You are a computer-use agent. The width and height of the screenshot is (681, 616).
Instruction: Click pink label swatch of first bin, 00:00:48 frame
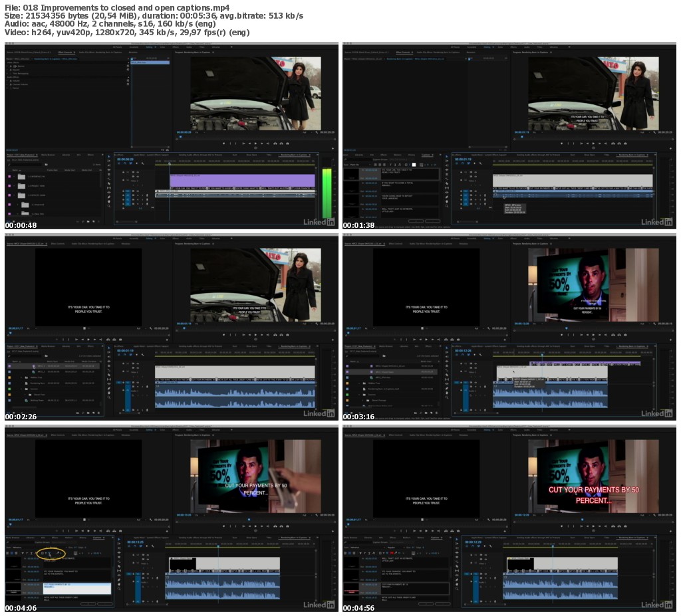(x=9, y=176)
